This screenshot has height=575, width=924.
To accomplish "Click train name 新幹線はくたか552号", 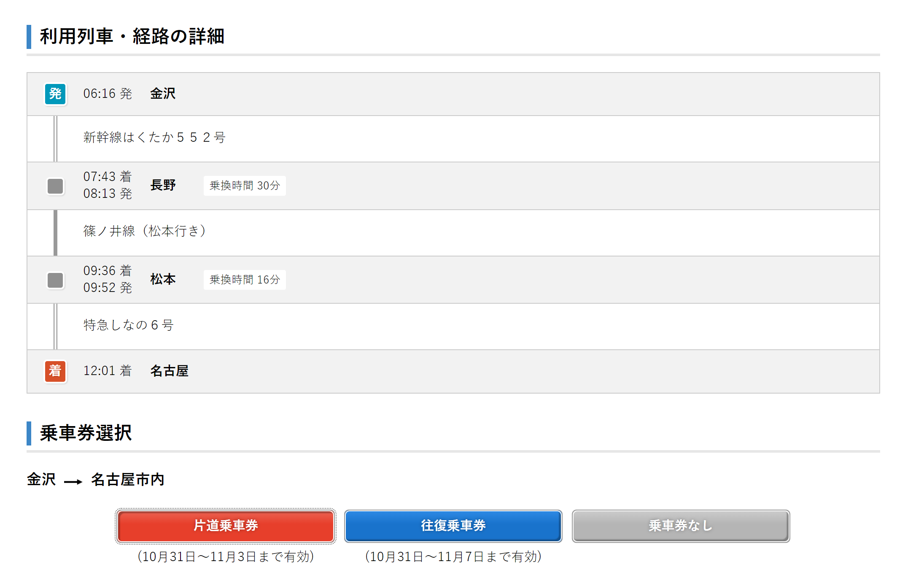I will tap(154, 138).
